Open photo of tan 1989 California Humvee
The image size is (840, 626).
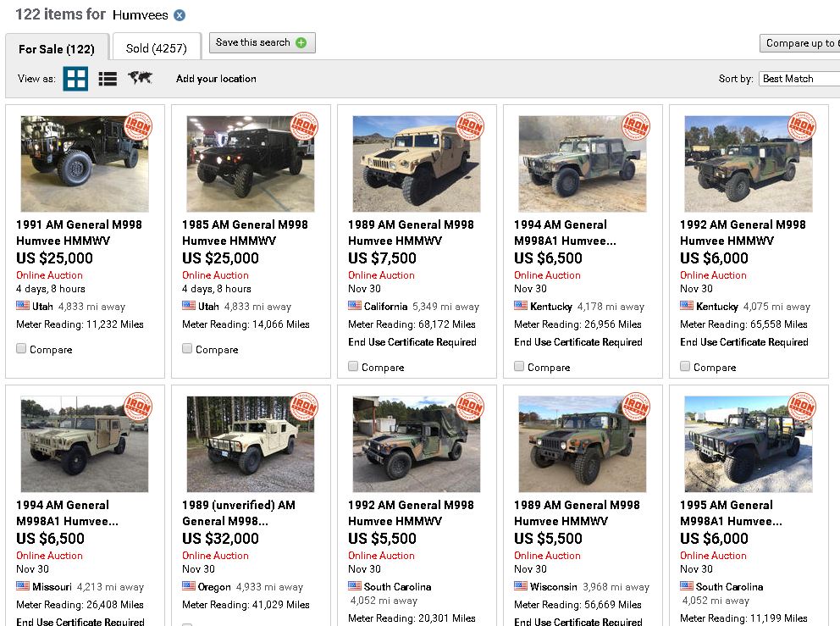tap(417, 164)
